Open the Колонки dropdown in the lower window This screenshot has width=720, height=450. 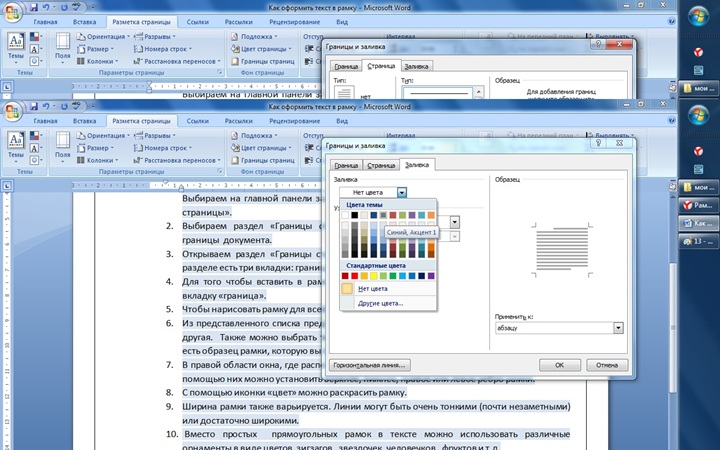click(97, 160)
